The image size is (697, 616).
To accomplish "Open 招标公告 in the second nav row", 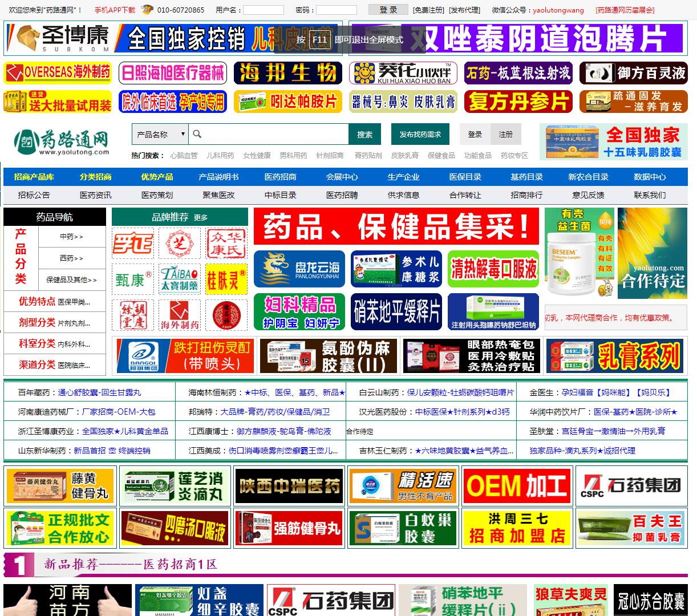I will tap(34, 195).
